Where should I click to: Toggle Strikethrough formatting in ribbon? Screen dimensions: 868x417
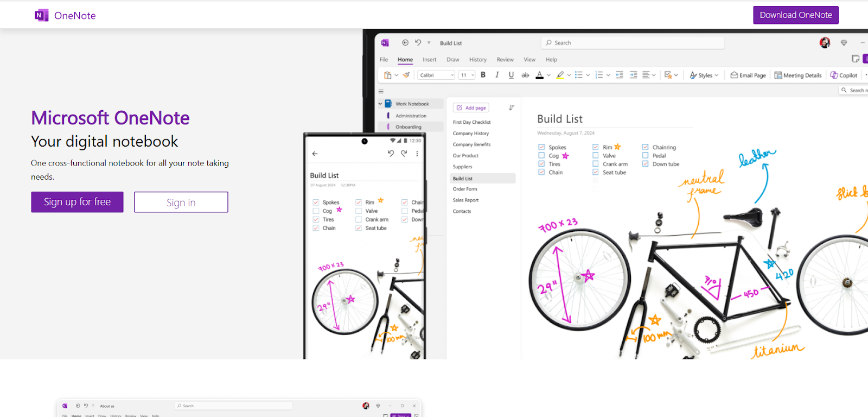[525, 75]
